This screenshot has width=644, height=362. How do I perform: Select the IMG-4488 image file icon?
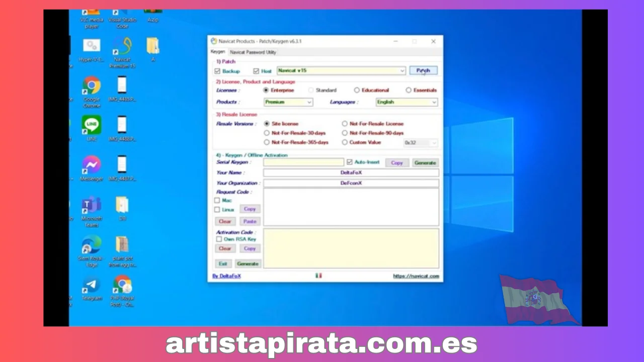[x=122, y=129]
